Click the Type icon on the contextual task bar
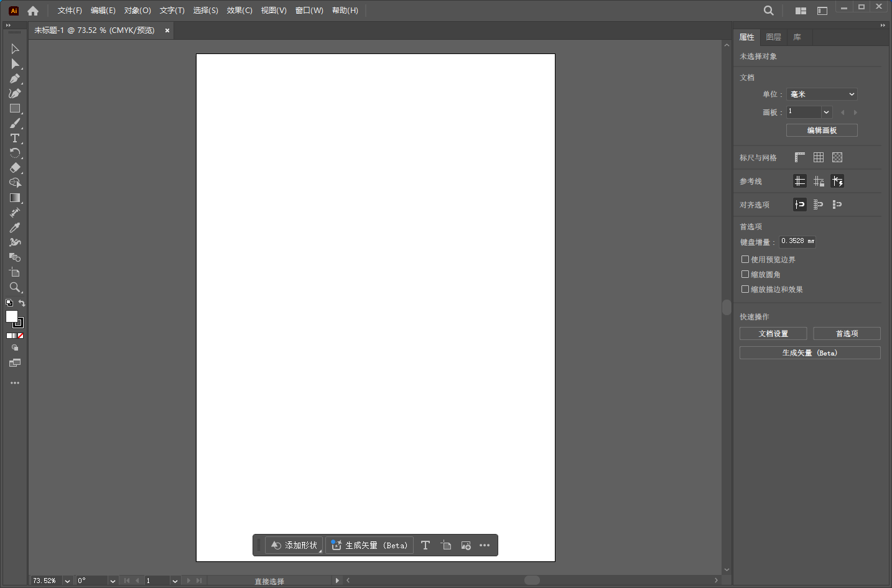 click(425, 545)
